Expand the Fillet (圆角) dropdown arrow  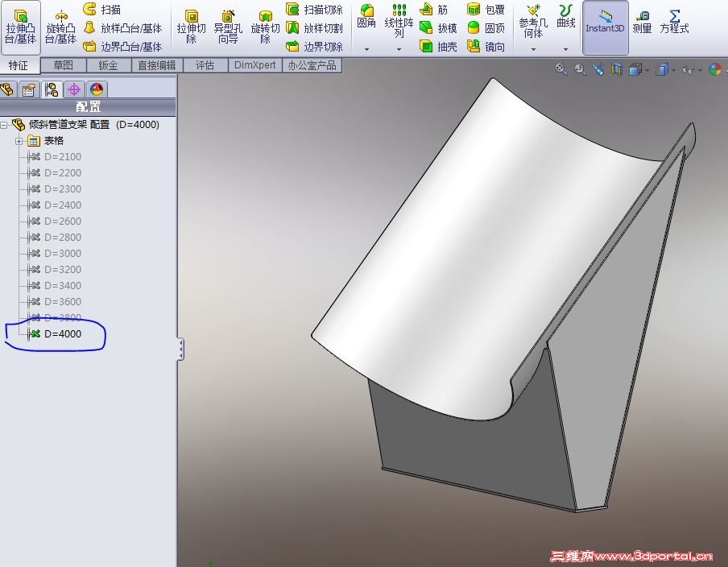pos(366,49)
